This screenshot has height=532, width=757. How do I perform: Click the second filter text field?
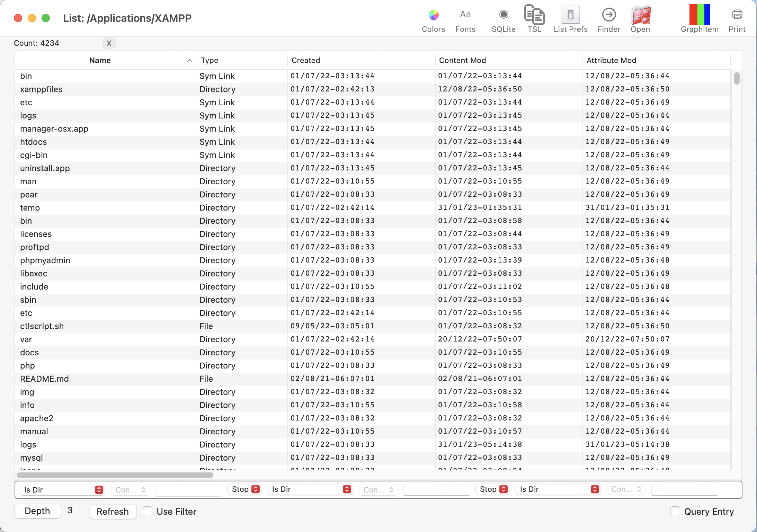tap(436, 490)
